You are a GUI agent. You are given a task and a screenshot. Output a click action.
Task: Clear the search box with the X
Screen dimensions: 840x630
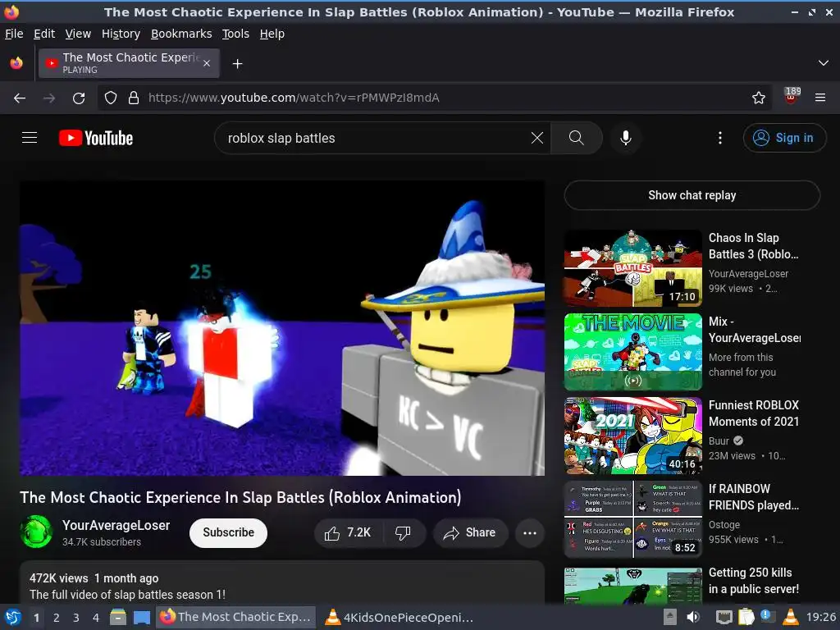click(536, 138)
